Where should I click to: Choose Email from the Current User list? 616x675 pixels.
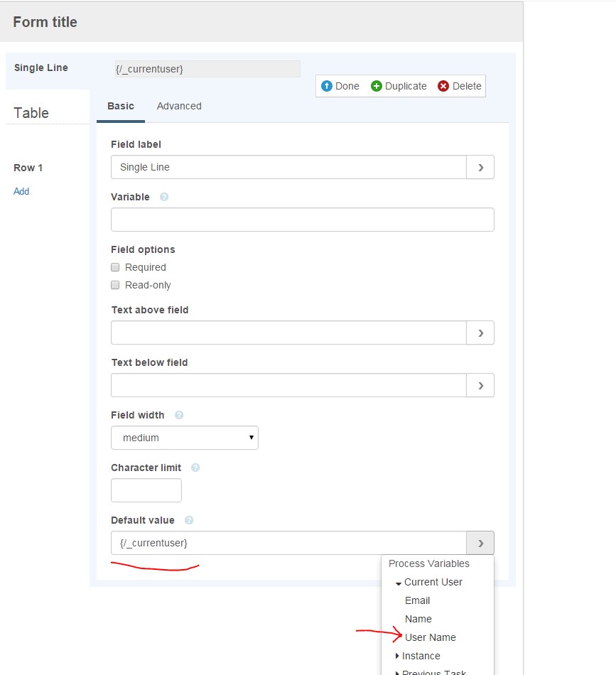tap(417, 600)
